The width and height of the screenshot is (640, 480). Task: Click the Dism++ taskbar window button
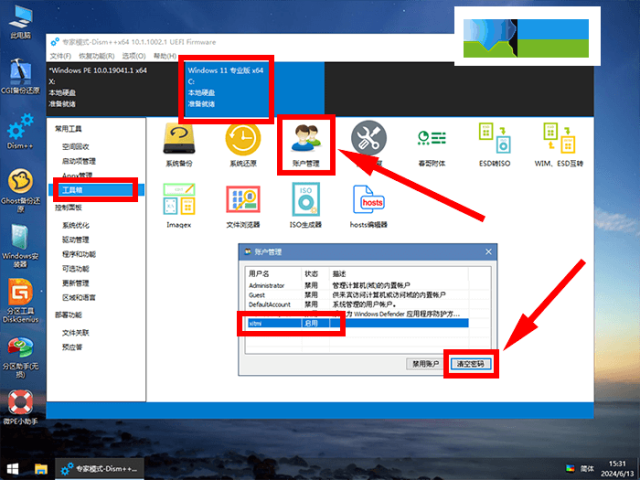pyautogui.click(x=100, y=469)
